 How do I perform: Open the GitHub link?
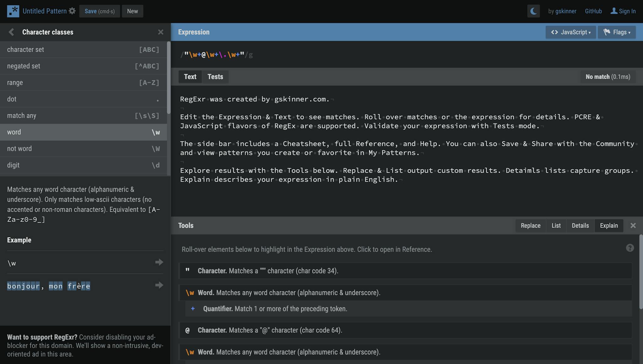[593, 11]
